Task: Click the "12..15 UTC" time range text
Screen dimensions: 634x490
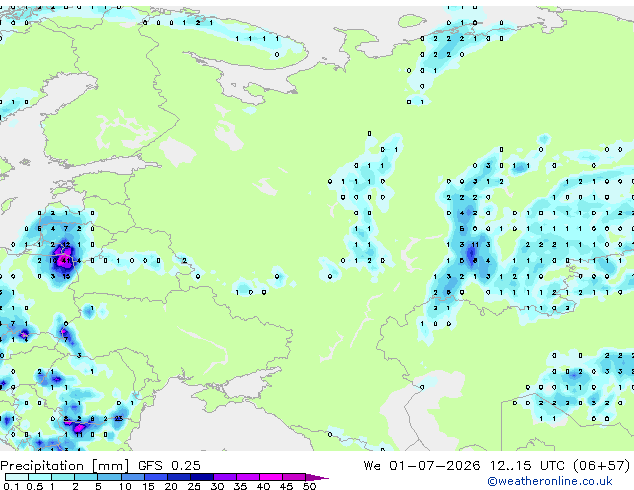Action: (x=527, y=465)
